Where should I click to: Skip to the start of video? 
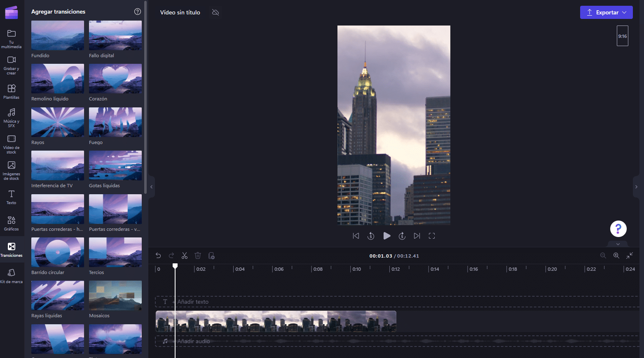[356, 236]
